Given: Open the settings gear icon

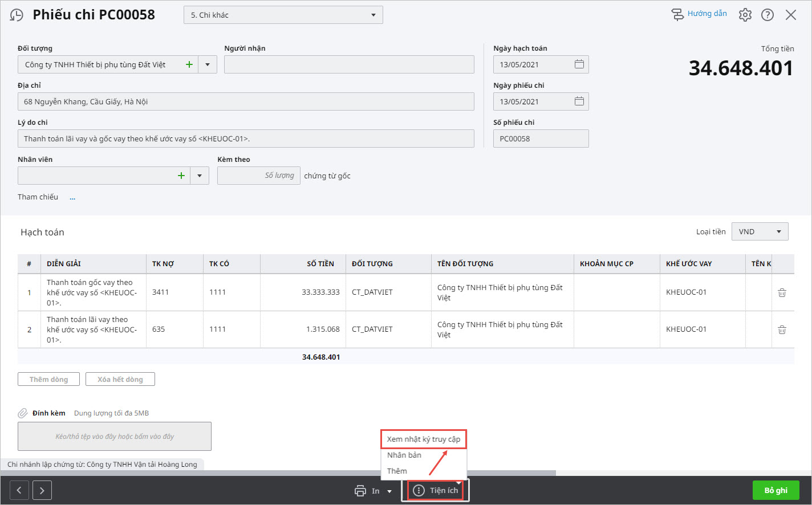Looking at the screenshot, I should click(x=745, y=15).
